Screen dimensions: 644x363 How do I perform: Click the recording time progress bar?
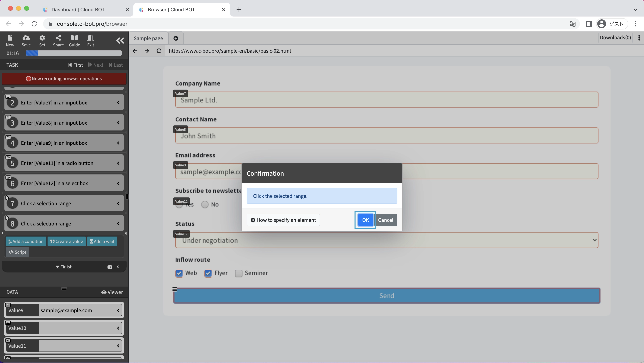pos(74,53)
